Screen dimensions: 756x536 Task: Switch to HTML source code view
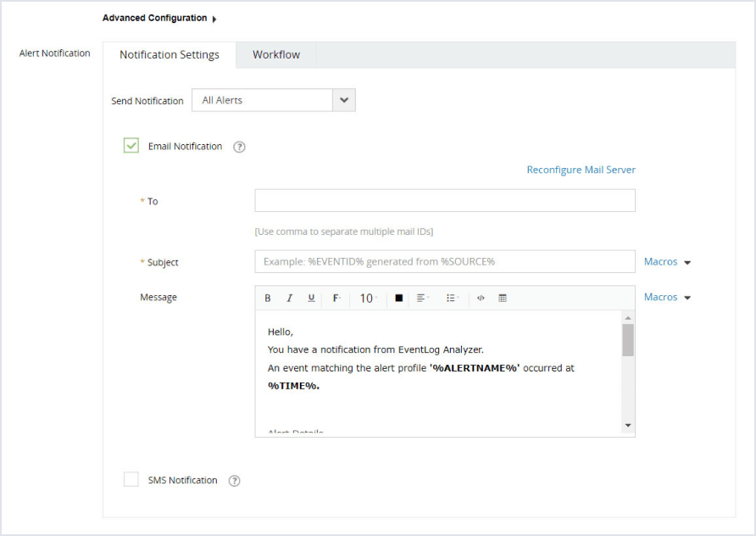tap(481, 299)
